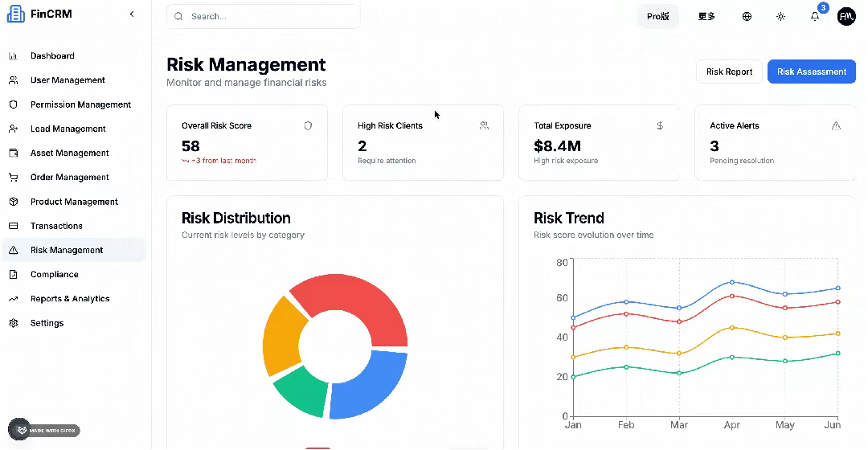
Task: Click the Asset Management wallet icon
Action: [x=14, y=153]
